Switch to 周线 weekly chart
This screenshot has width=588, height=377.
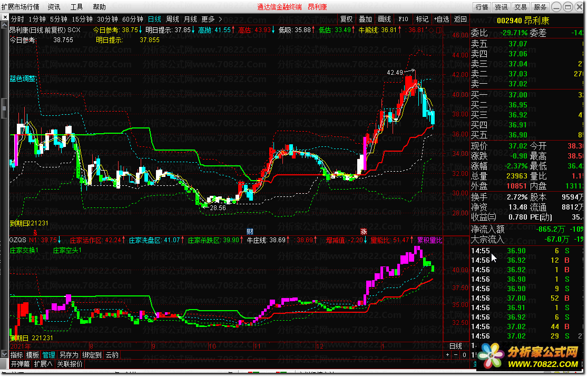172,19
